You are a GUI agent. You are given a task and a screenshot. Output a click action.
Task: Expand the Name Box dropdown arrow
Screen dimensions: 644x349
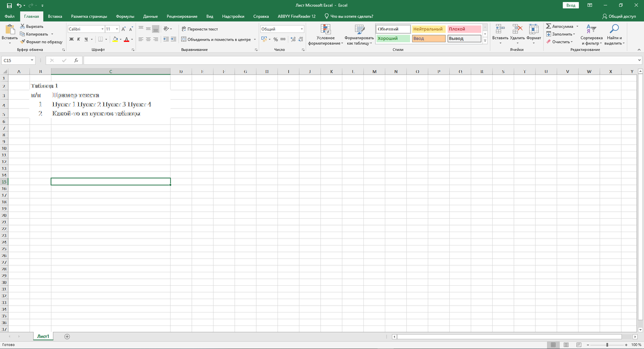coord(32,61)
